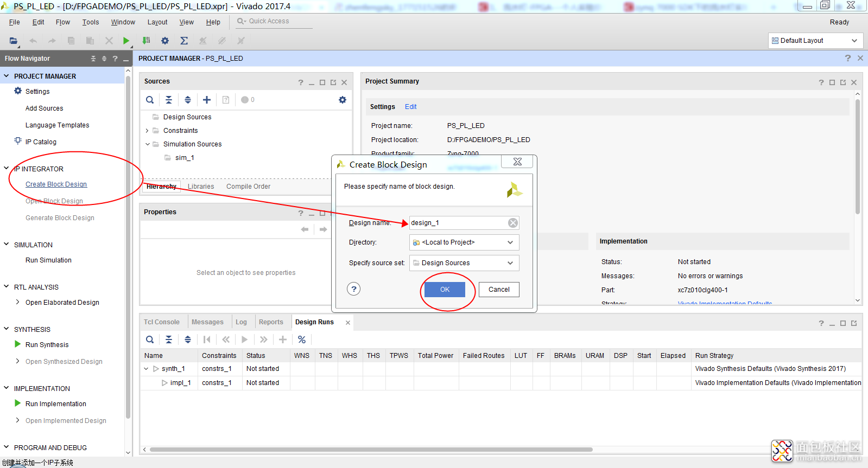Viewport: 868px width, 468px height.
Task: Switch to the Messages tab
Action: [207, 322]
